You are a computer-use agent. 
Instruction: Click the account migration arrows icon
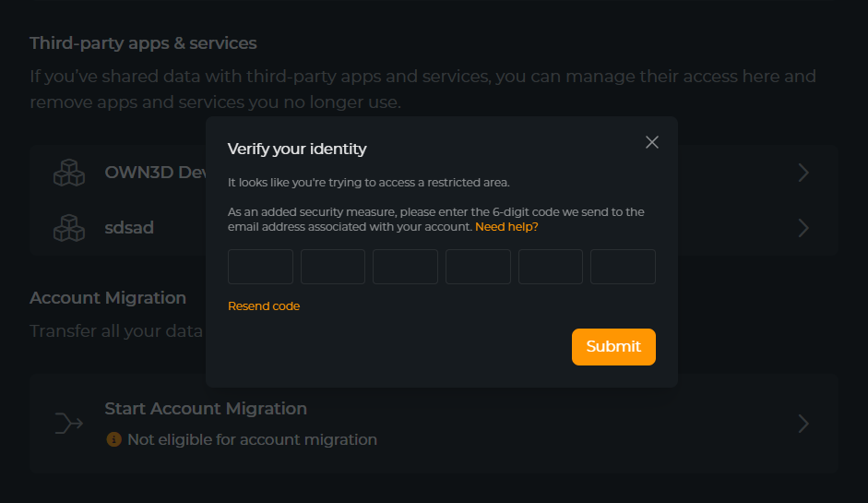69,424
